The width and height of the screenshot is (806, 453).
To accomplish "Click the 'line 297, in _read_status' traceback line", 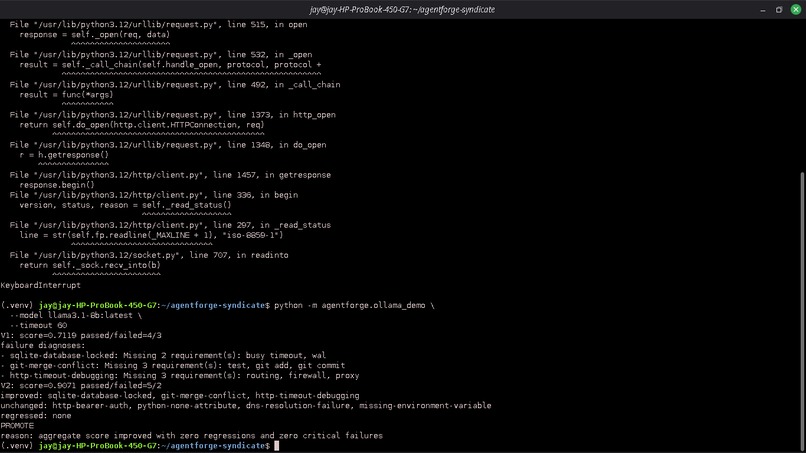I will (x=170, y=225).
